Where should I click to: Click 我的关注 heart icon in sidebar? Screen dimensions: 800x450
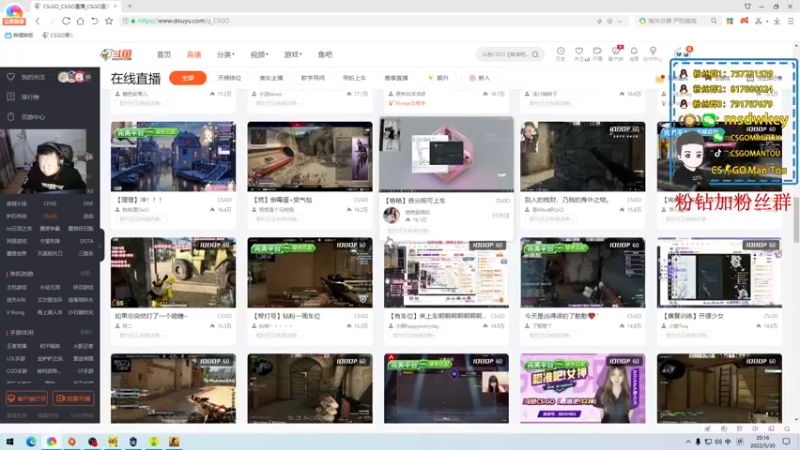click(x=11, y=77)
